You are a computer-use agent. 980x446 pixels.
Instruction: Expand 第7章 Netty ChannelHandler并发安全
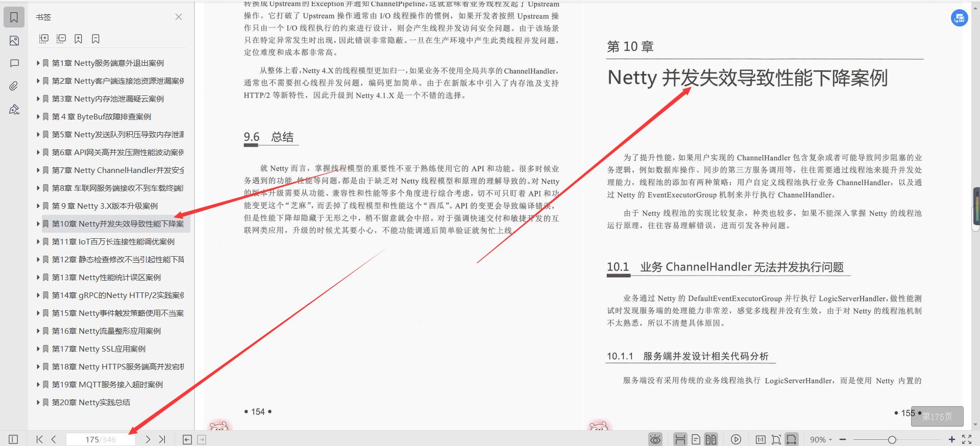coord(38,170)
